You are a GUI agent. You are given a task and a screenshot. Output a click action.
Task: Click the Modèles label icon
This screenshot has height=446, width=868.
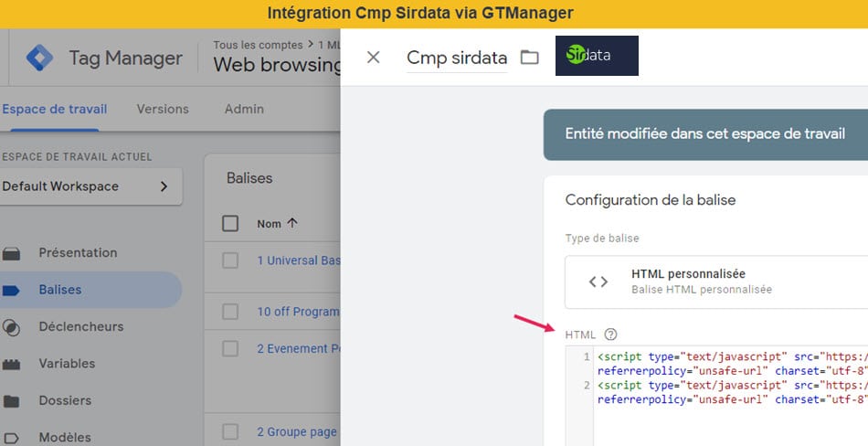click(11, 439)
